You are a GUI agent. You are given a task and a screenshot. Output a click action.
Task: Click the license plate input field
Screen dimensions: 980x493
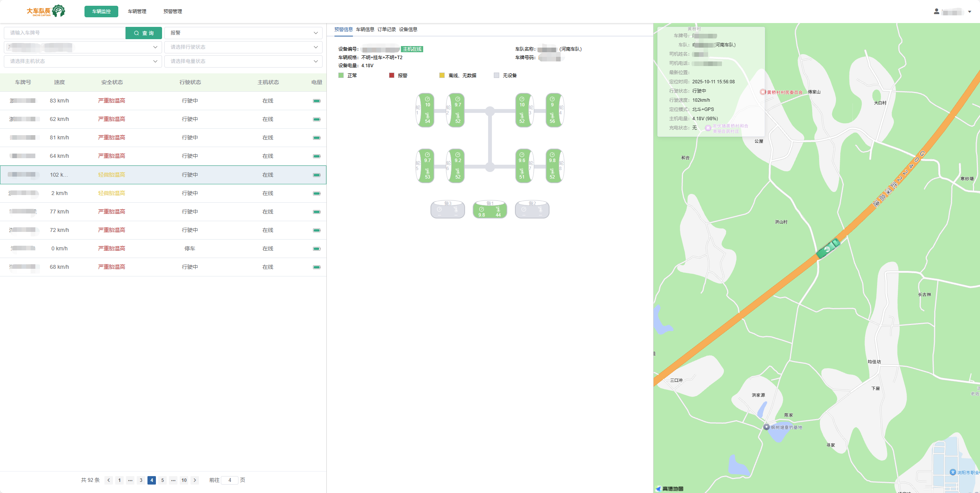(x=65, y=33)
